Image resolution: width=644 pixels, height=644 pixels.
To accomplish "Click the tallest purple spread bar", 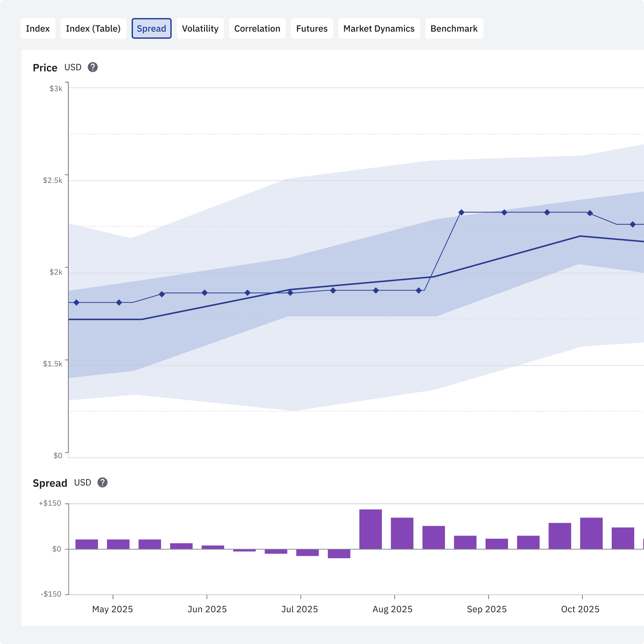I will 370,529.
